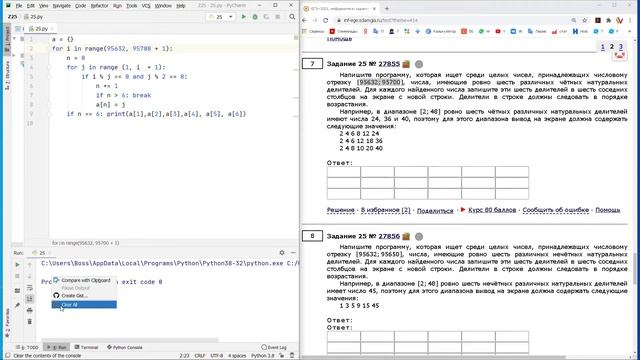Image resolution: width=640 pixels, height=360 pixels.
Task: Open the Terminal tool window tab
Action: [86, 347]
